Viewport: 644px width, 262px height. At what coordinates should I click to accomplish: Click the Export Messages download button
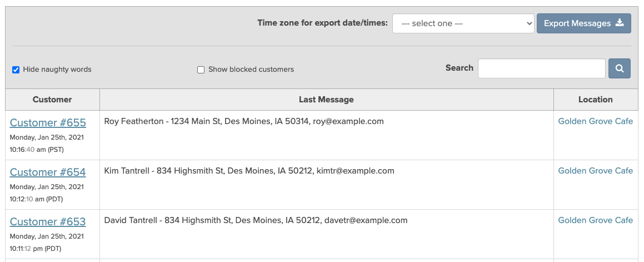tap(583, 23)
